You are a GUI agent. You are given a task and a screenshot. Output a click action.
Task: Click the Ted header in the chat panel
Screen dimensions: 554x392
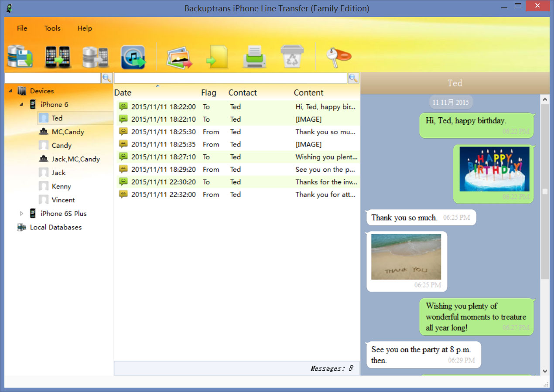pyautogui.click(x=455, y=83)
